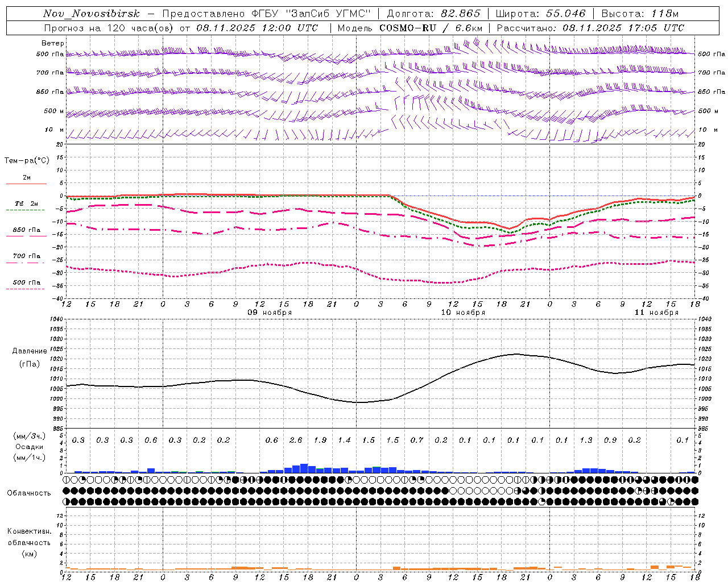The image size is (728, 582).
Task: Click the 11 ноября date label
Action: coord(656,313)
